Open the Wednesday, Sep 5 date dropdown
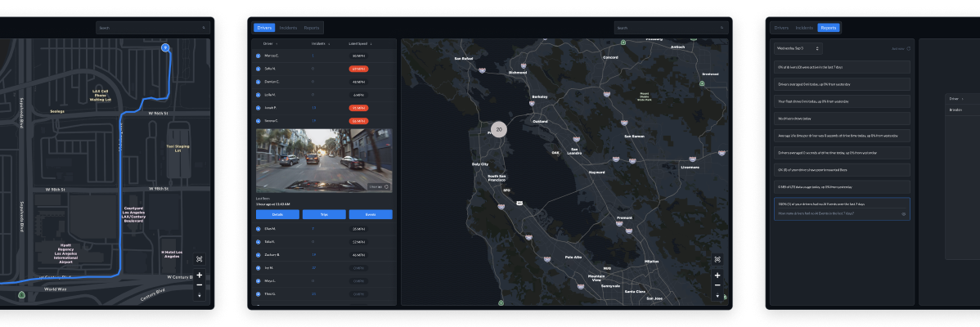 point(798,48)
